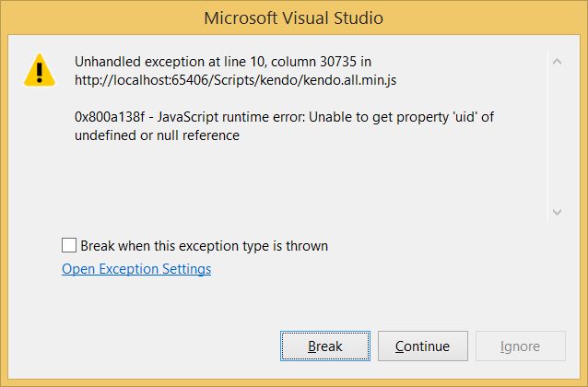Click the 'JavaScript runtime error' phrase
The image size is (588, 387).
click(231, 117)
